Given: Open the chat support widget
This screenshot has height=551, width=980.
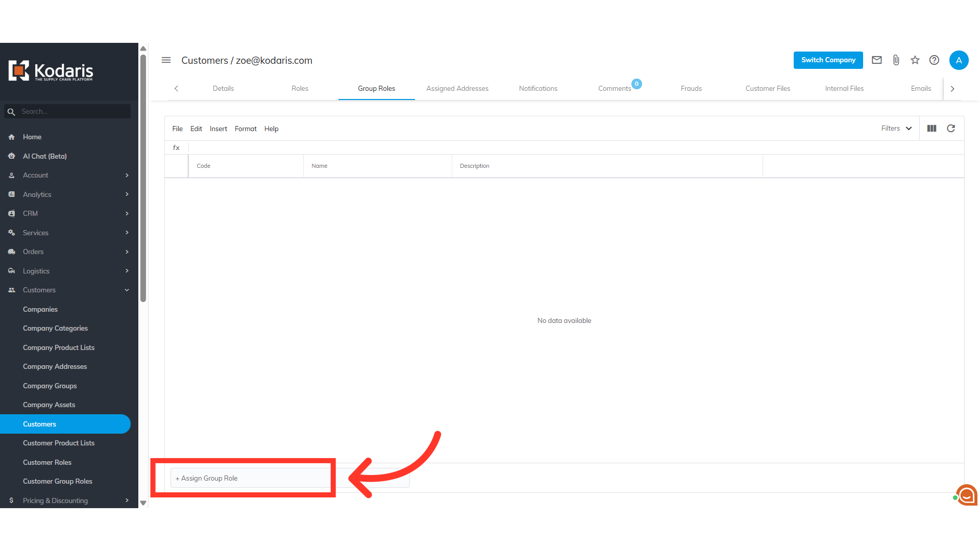Looking at the screenshot, I should [x=967, y=495].
